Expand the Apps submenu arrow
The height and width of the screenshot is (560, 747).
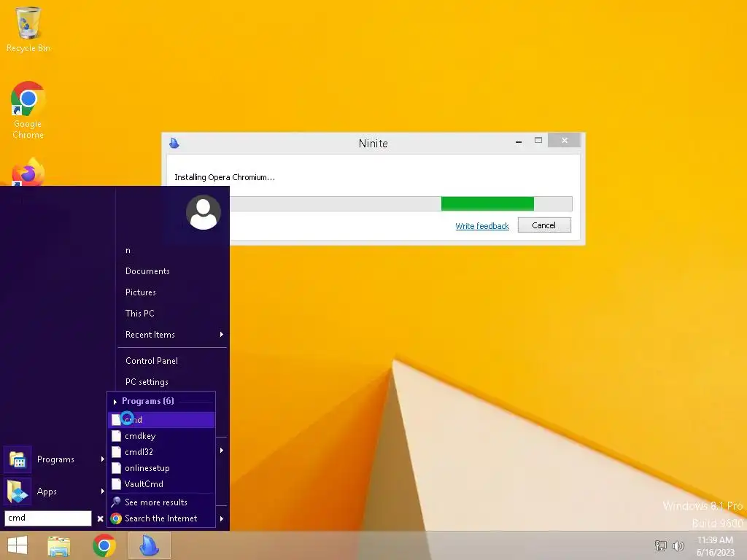(102, 491)
